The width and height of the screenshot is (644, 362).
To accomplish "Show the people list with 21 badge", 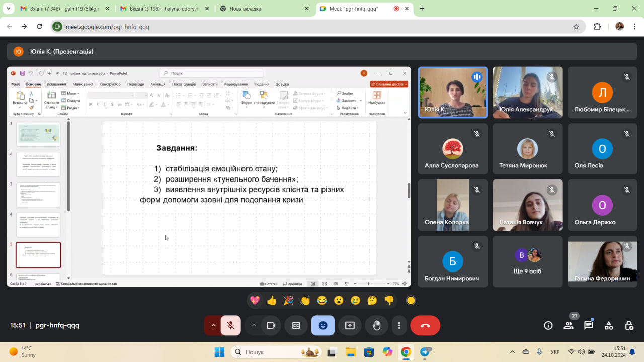I will click(569, 325).
